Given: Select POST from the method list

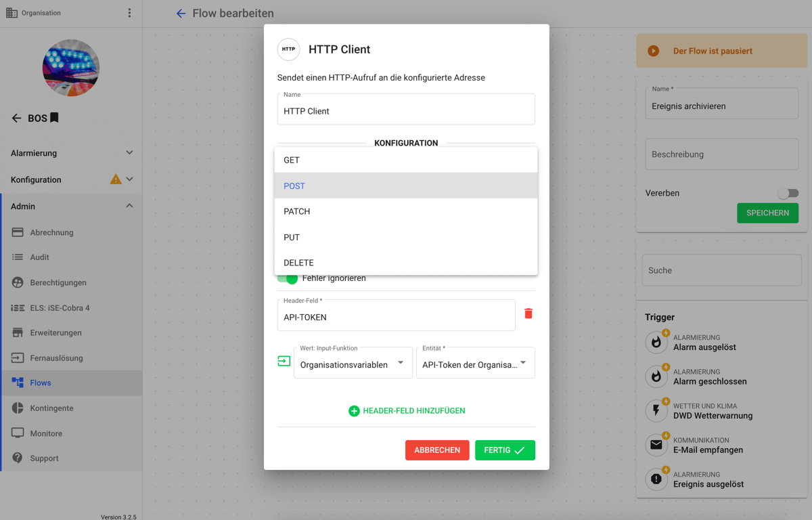Looking at the screenshot, I should [406, 186].
